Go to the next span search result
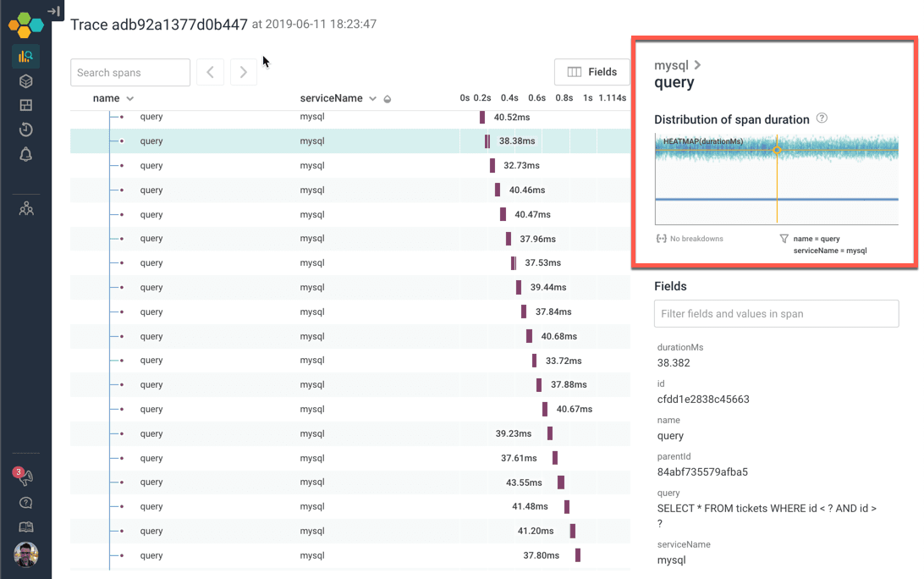Image resolution: width=924 pixels, height=579 pixels. [x=243, y=73]
